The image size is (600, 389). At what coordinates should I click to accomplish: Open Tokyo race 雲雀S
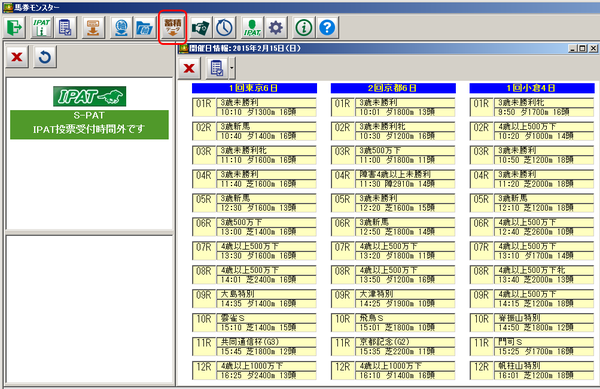click(x=266, y=318)
